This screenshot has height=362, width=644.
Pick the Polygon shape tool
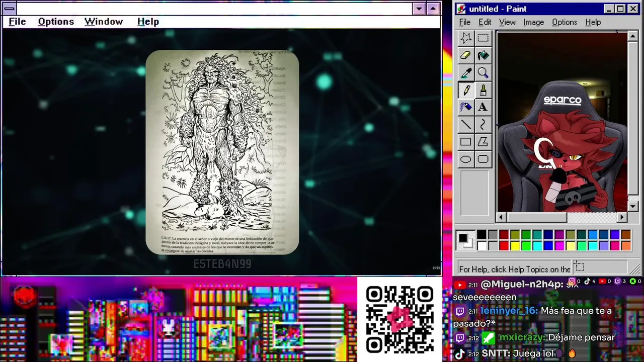483,142
